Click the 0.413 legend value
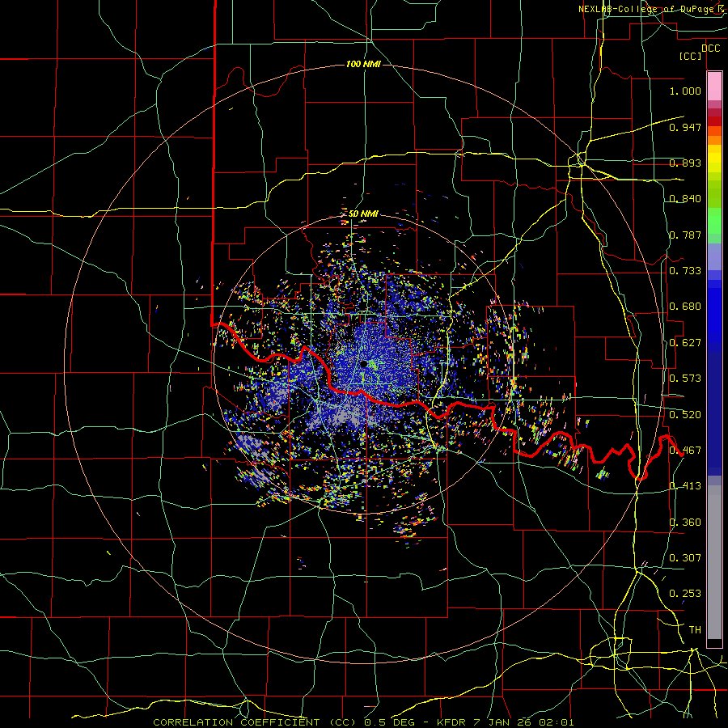Image resolution: width=728 pixels, height=728 pixels. 685,486
